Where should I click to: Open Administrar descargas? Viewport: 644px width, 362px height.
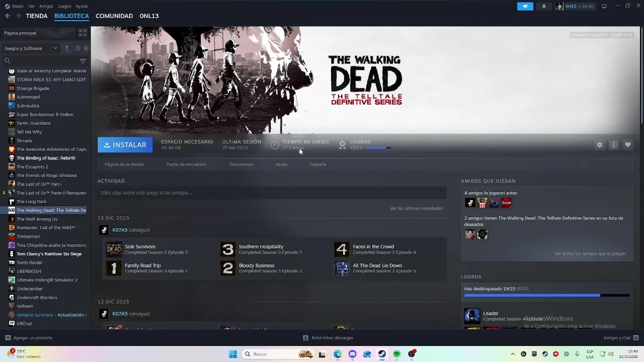pos(328,338)
